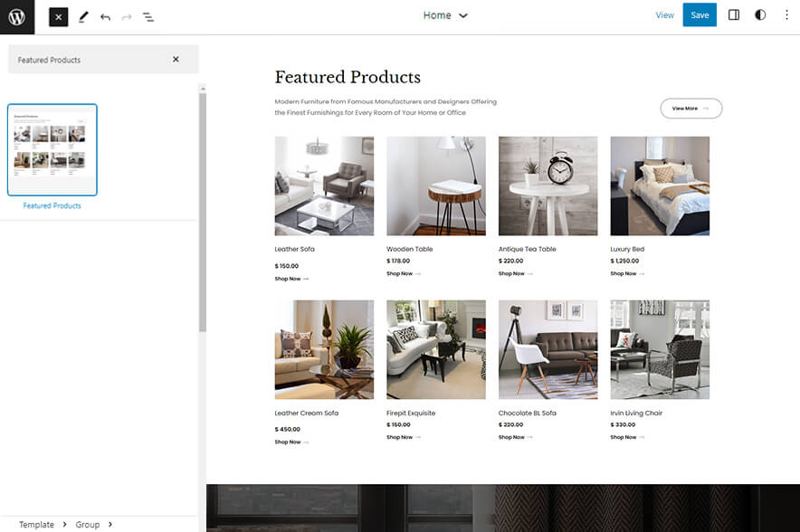Click the View link
Image resolution: width=800 pixels, height=532 pixels.
coord(664,15)
